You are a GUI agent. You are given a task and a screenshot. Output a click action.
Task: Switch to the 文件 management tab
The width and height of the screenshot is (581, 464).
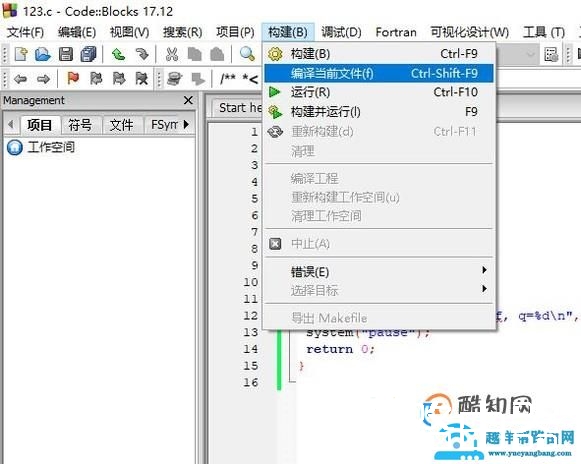[x=122, y=125]
